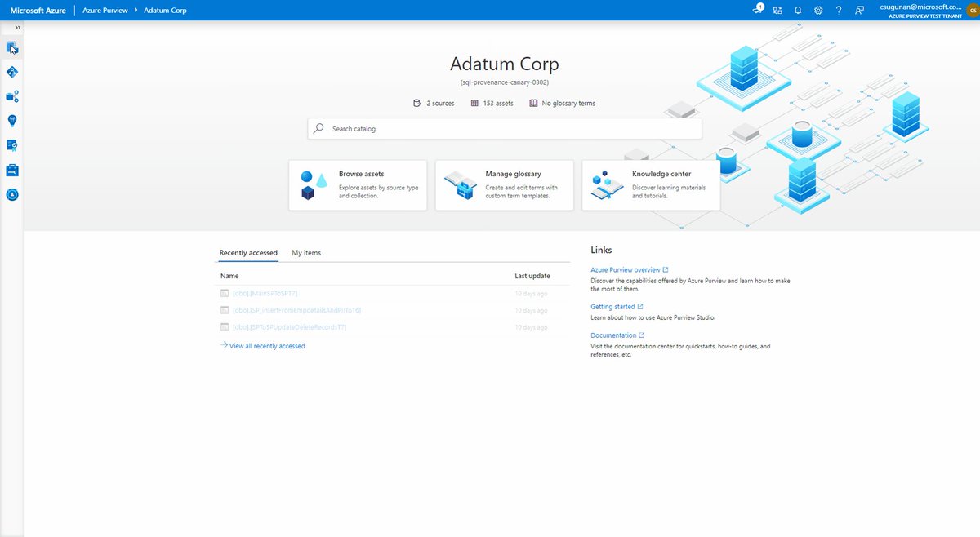Open the Knowledge center card
980x537 pixels.
pos(651,185)
